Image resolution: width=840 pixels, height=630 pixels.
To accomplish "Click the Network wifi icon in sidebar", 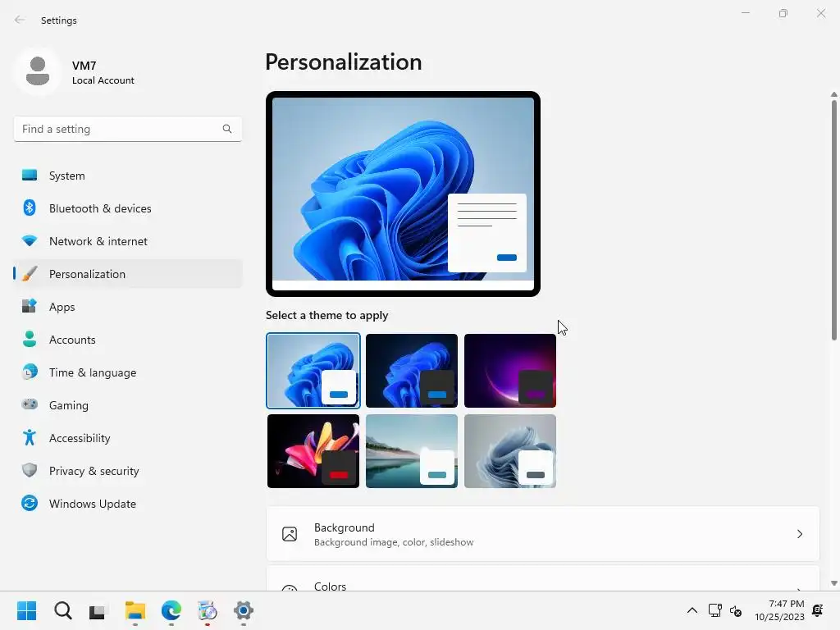I will [x=30, y=241].
